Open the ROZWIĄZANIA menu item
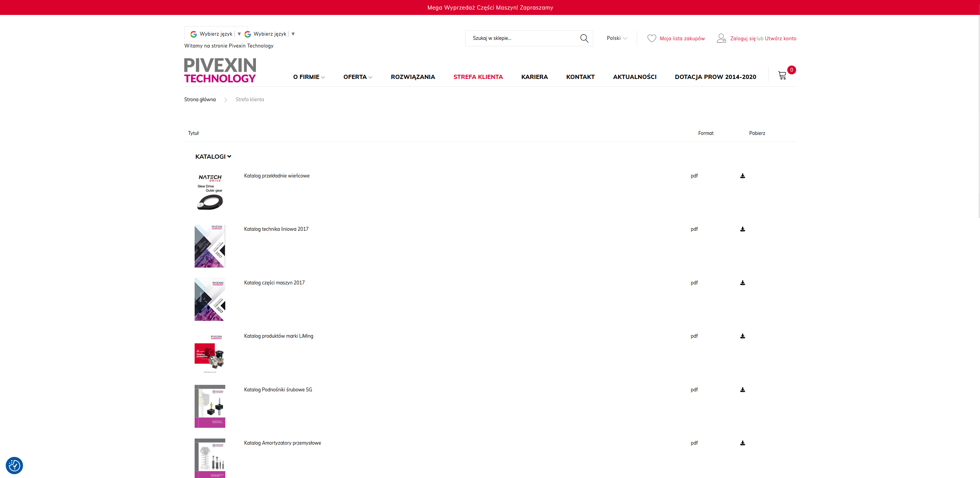 click(413, 77)
